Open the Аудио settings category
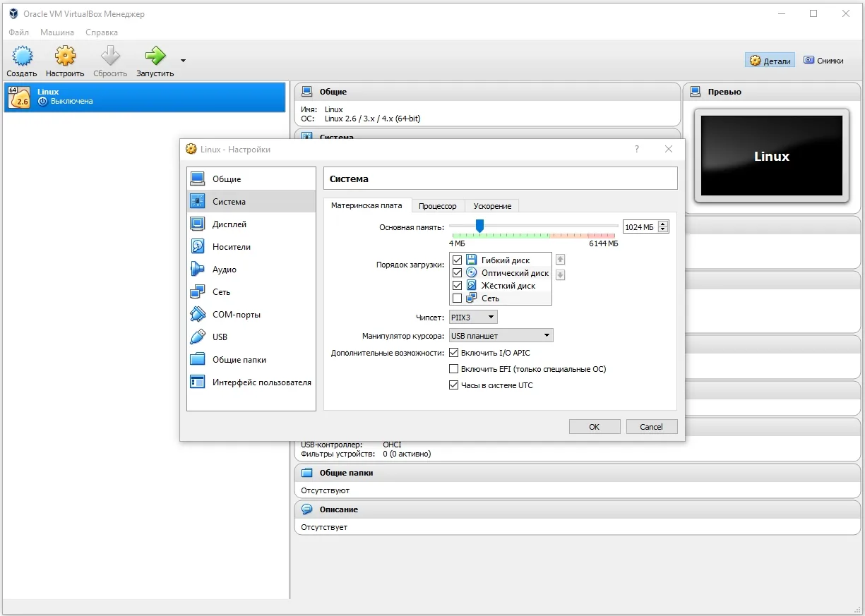 [x=251, y=270]
